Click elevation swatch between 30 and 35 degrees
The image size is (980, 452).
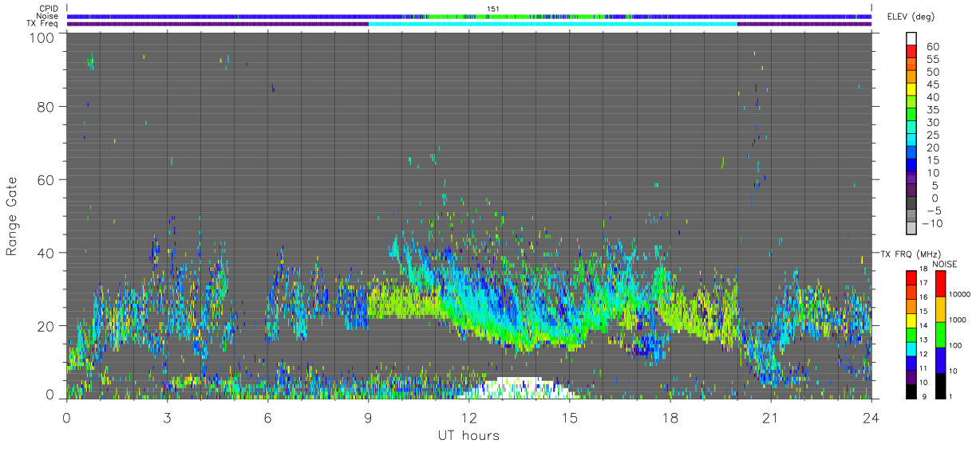(x=911, y=114)
